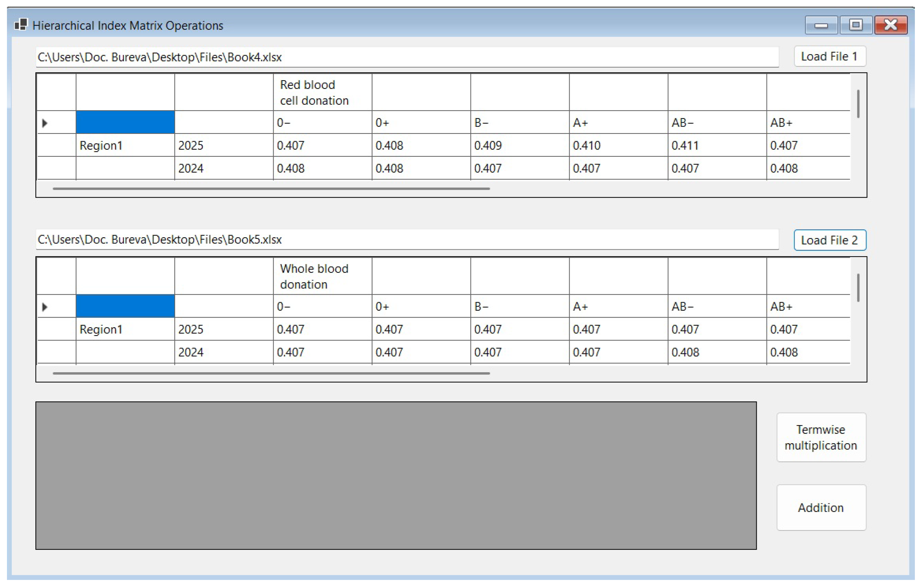The width and height of the screenshot is (921, 588).
Task: Select the 0.411 cell under AB− column
Action: click(x=717, y=145)
